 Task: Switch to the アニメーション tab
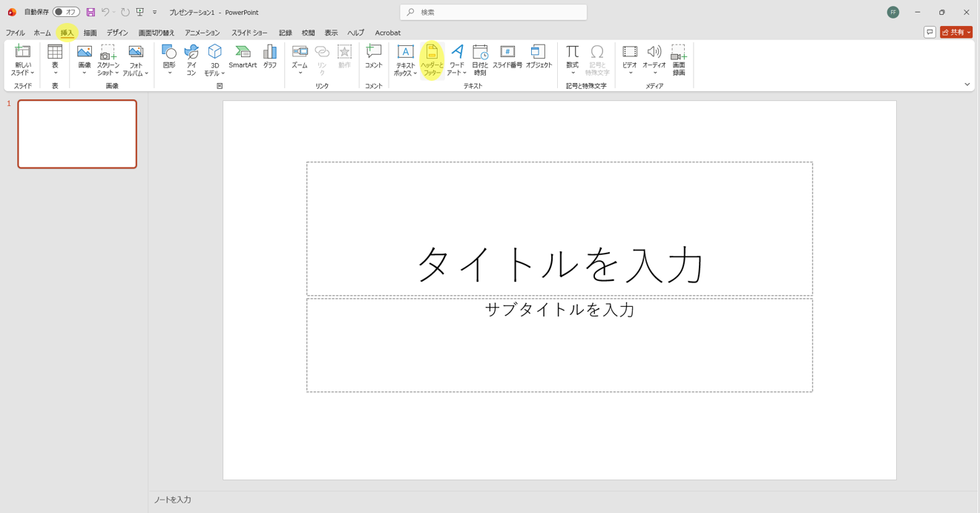pos(203,33)
